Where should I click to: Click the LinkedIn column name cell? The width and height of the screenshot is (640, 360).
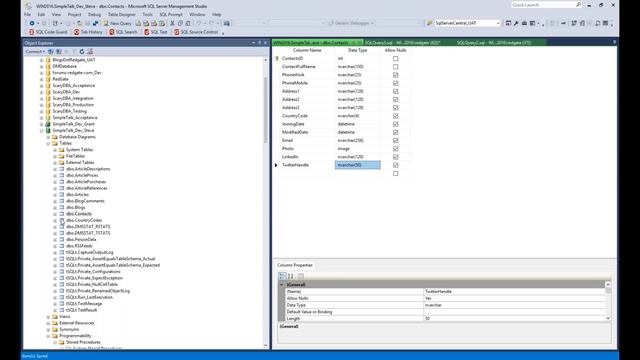click(308, 157)
